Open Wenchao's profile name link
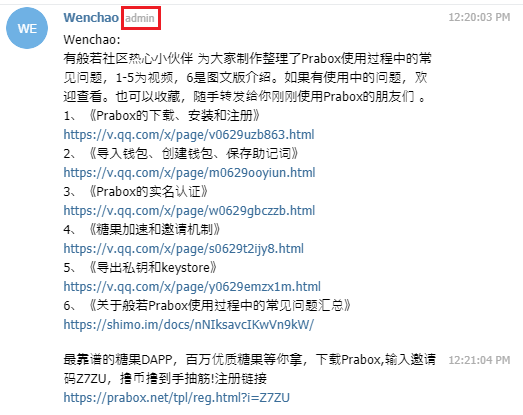Screen dimensions: 523x415 tap(91, 18)
